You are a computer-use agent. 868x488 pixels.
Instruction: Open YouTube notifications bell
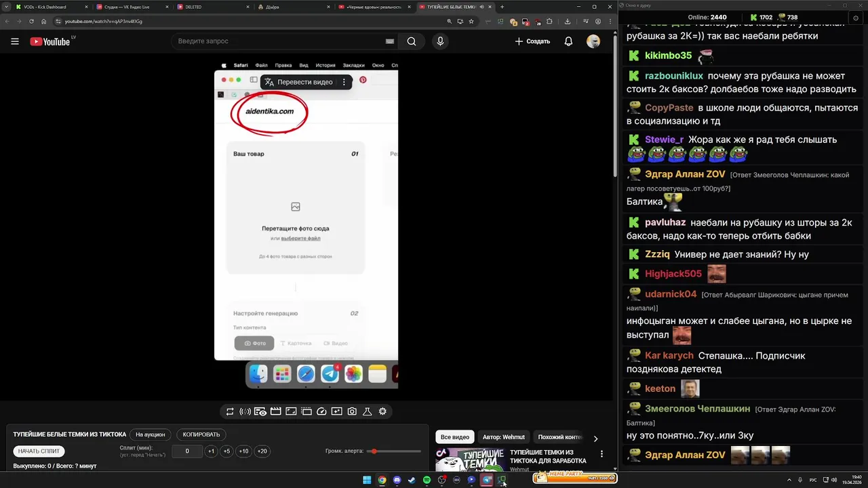point(568,41)
